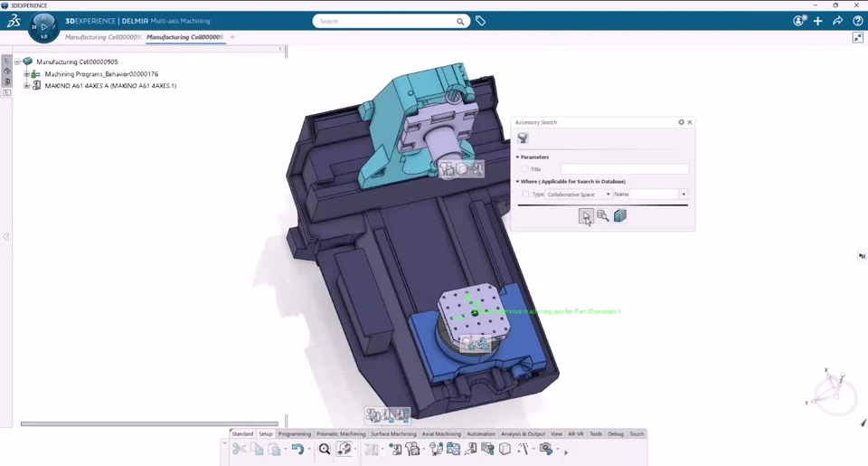Open the Paste options dropdown arrow
The image size is (868, 466).
click(x=285, y=450)
